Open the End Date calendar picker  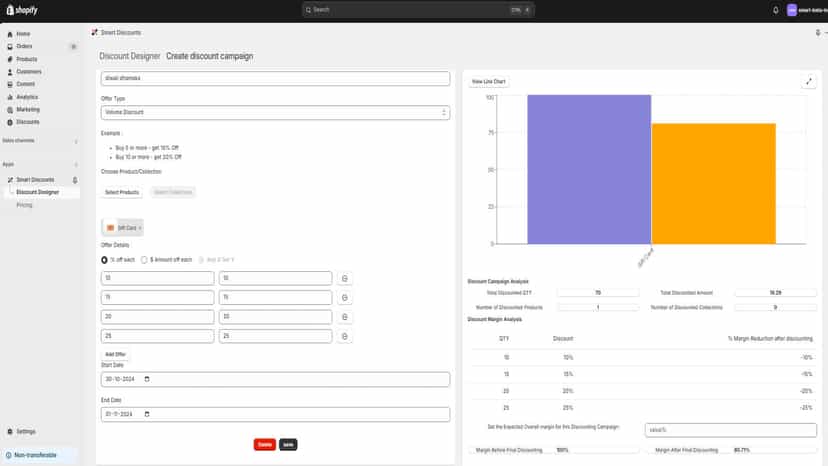click(147, 414)
